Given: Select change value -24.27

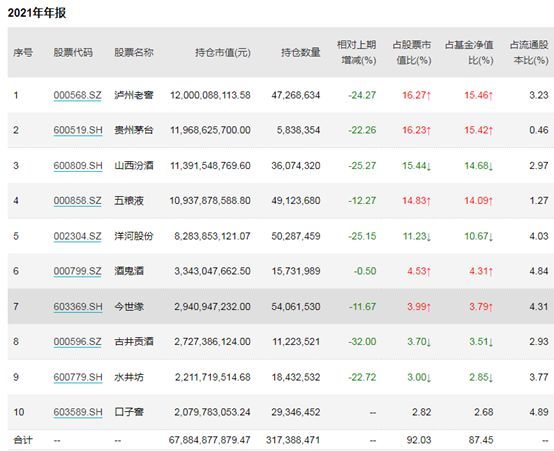Looking at the screenshot, I should (x=362, y=95).
